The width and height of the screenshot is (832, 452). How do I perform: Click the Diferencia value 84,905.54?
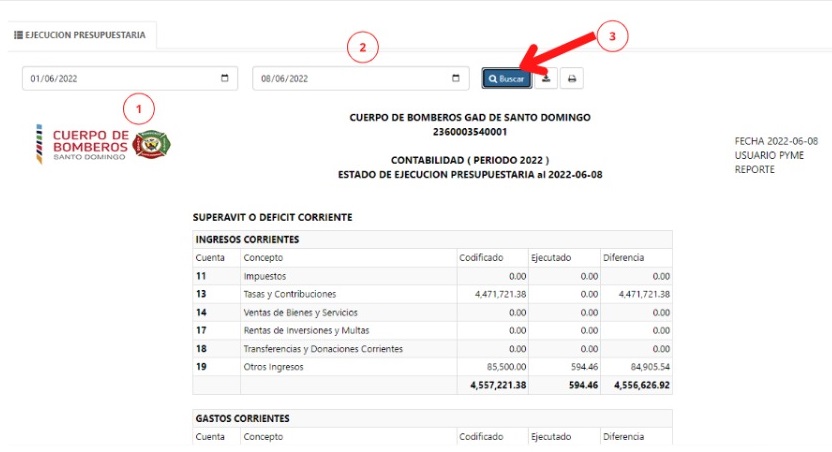point(650,367)
